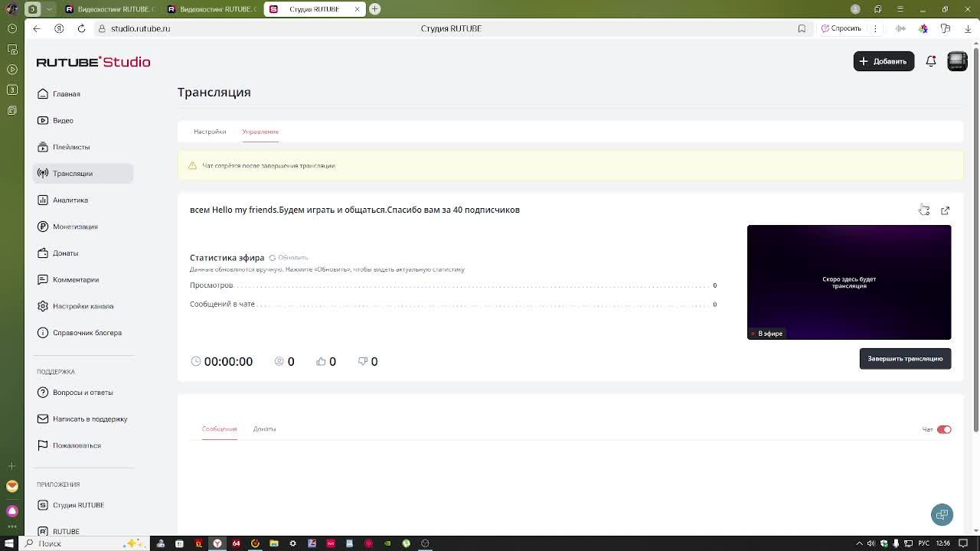980x551 pixels.
Task: Open the new tab with the plus button
Action: click(374, 9)
